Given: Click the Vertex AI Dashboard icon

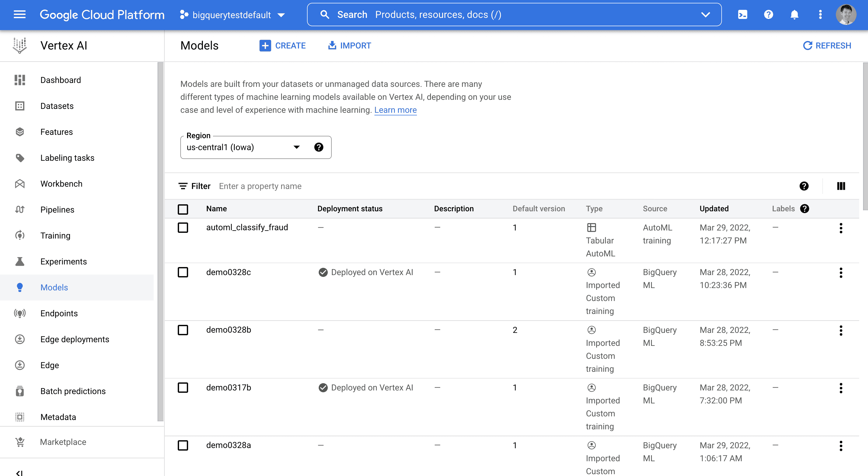Looking at the screenshot, I should 20,79.
